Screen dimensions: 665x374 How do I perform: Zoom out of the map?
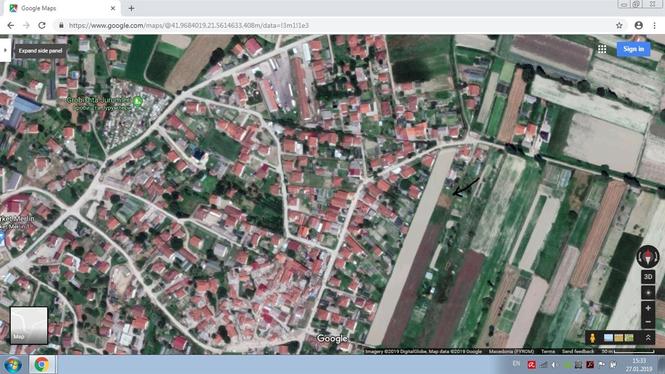(x=648, y=322)
